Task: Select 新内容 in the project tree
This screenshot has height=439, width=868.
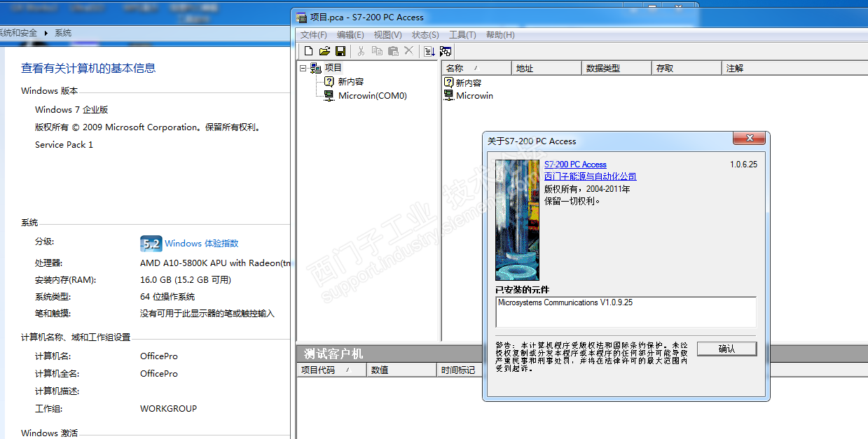Action: click(x=350, y=82)
